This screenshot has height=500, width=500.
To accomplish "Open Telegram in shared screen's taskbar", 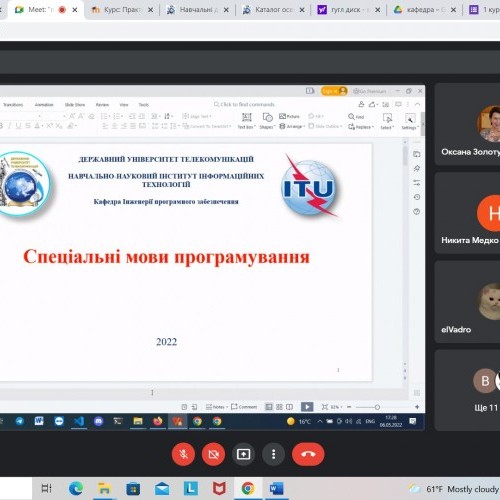I will [x=20, y=421].
